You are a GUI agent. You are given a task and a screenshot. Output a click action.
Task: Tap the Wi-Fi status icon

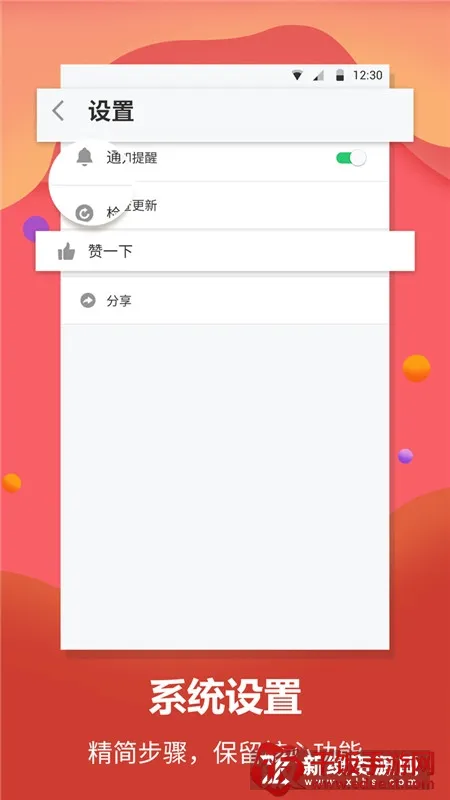click(x=297, y=76)
